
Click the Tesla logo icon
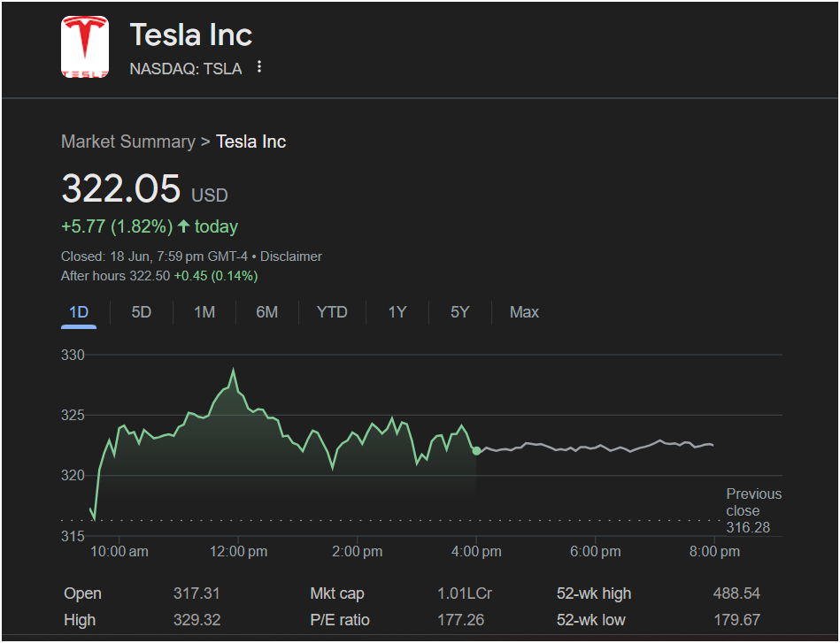[85, 47]
